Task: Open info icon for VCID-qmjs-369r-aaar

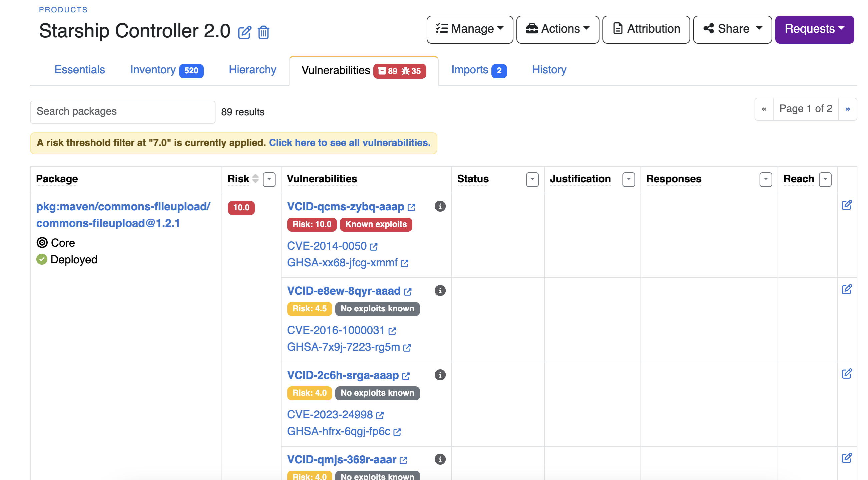Action: pos(440,459)
